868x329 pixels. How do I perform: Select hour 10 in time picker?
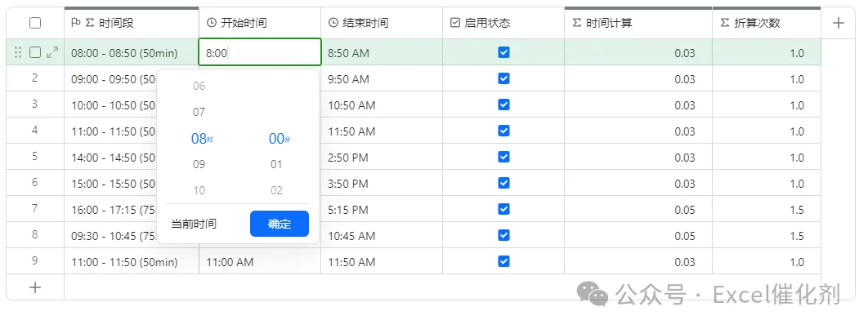coord(199,191)
